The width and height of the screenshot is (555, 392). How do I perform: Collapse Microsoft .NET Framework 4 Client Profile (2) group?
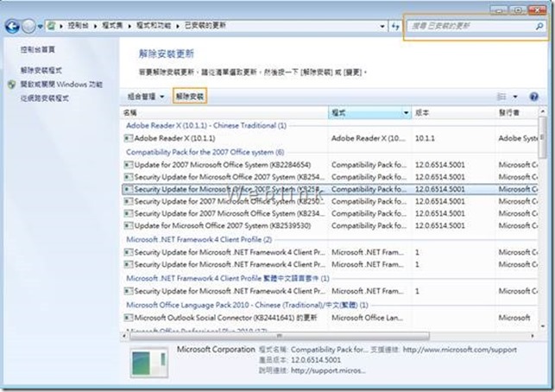pyautogui.click(x=199, y=240)
